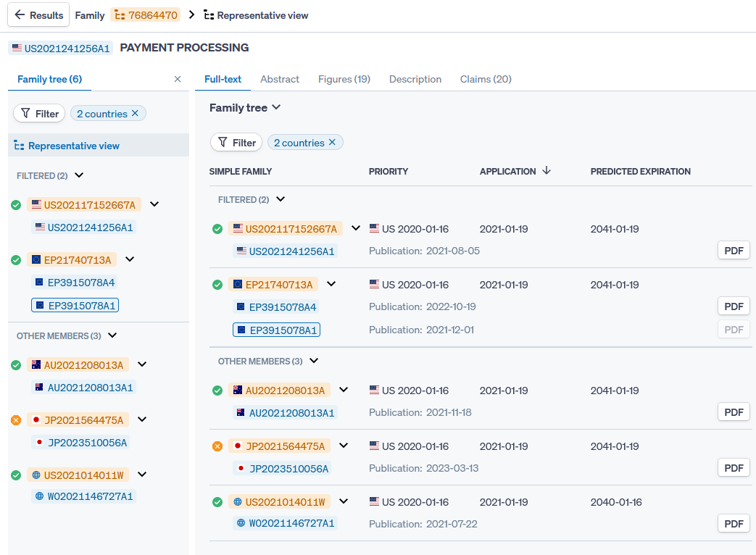The image size is (756, 555).
Task: Select Representative view in sidebar
Action: (73, 146)
